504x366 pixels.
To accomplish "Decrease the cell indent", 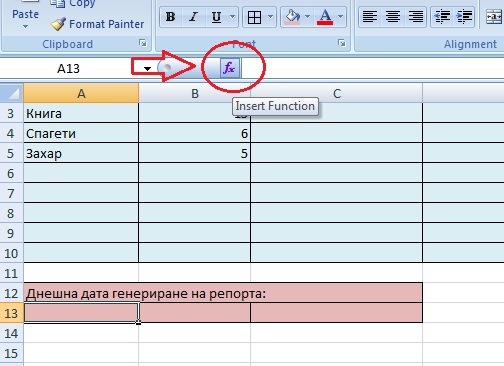I will 442,17.
